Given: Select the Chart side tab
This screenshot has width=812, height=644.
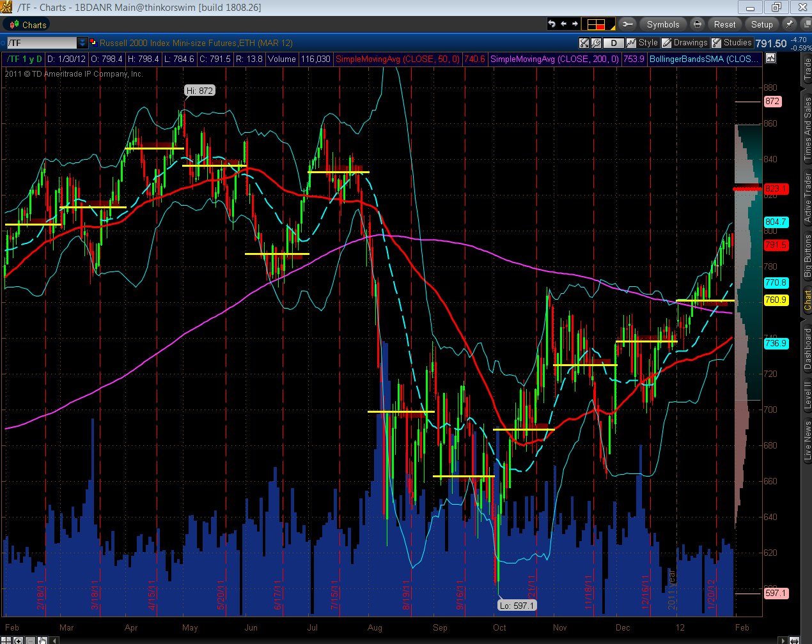Looking at the screenshot, I should (x=807, y=300).
